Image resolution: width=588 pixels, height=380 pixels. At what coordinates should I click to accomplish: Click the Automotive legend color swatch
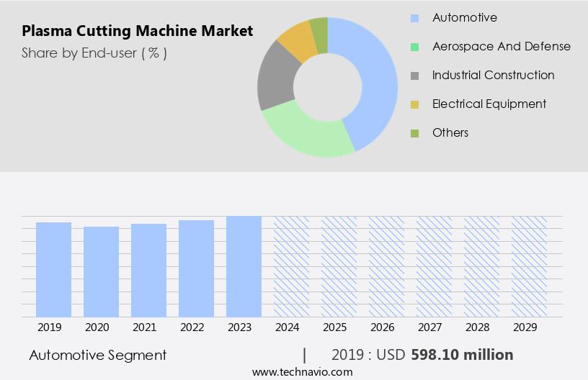point(414,18)
